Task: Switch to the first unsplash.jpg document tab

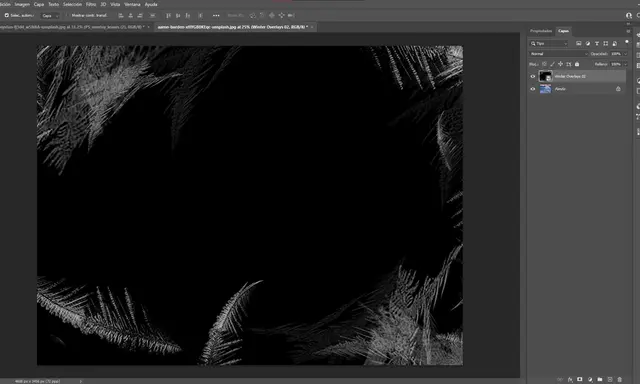Action: point(72,27)
